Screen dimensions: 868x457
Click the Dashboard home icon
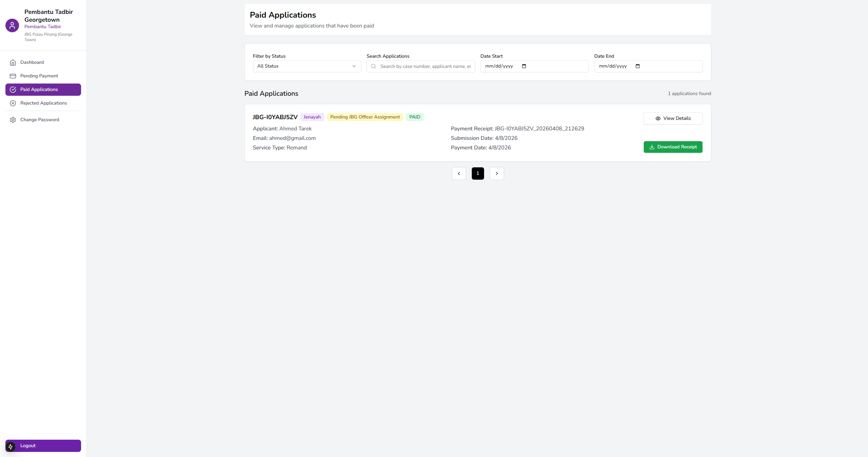13,62
